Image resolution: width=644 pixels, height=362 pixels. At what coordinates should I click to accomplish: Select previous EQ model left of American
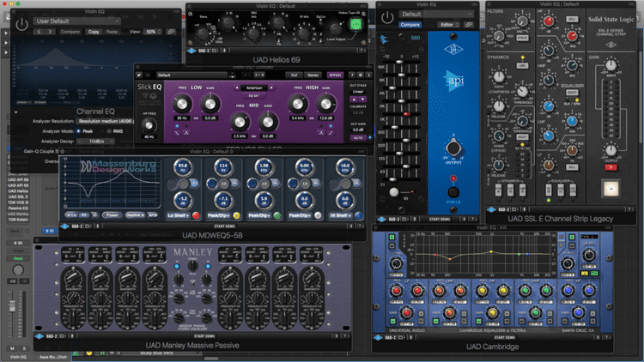237,87
